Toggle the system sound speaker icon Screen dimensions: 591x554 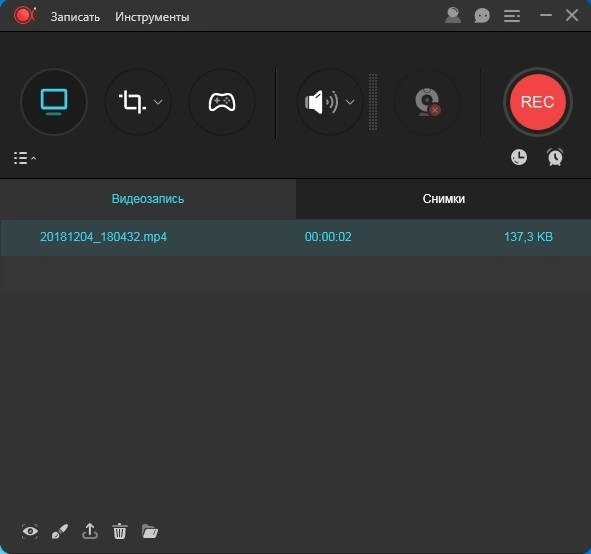coord(321,102)
